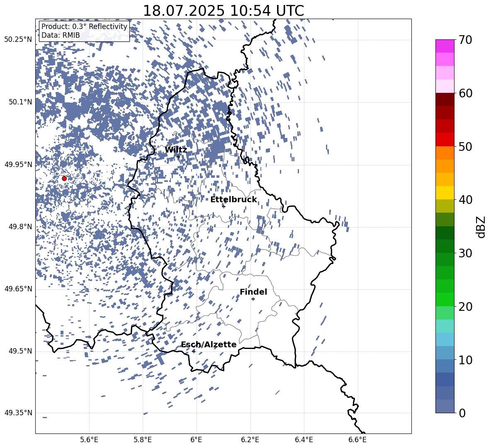Click the Wiltz cross marker

point(178,157)
